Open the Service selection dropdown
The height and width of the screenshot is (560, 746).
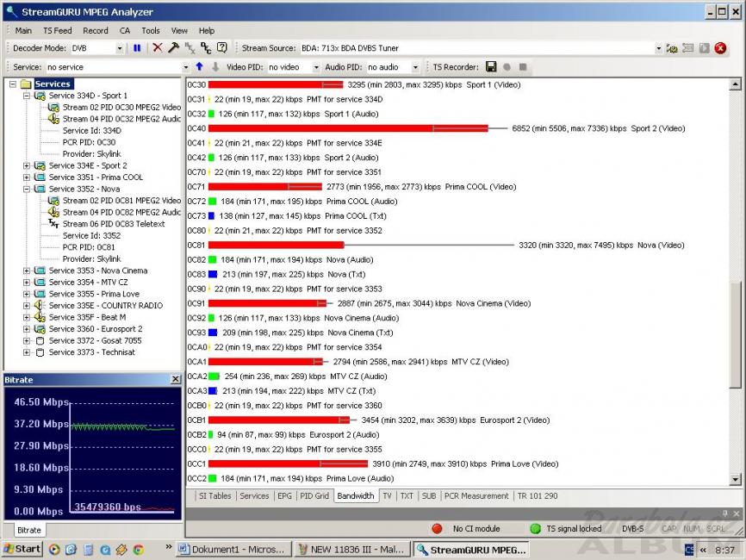tap(185, 67)
